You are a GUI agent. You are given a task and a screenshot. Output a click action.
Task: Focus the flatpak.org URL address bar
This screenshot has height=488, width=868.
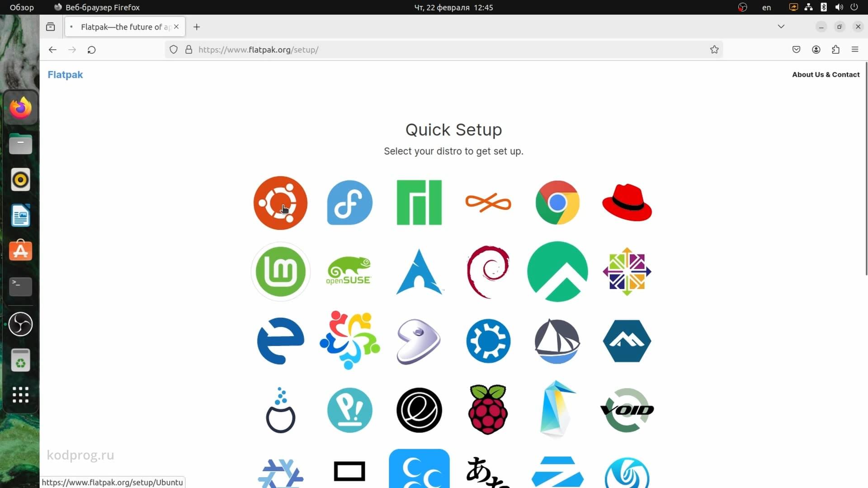point(443,50)
